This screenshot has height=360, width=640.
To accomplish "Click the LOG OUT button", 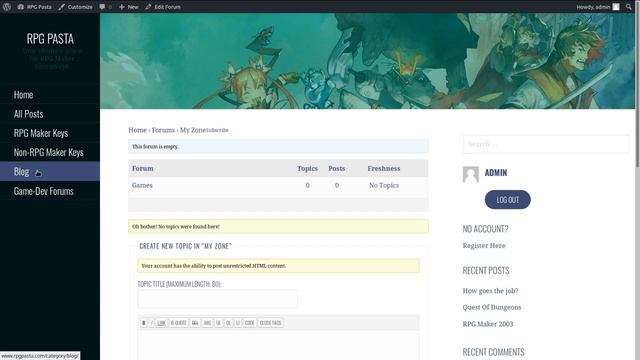I will [508, 200].
